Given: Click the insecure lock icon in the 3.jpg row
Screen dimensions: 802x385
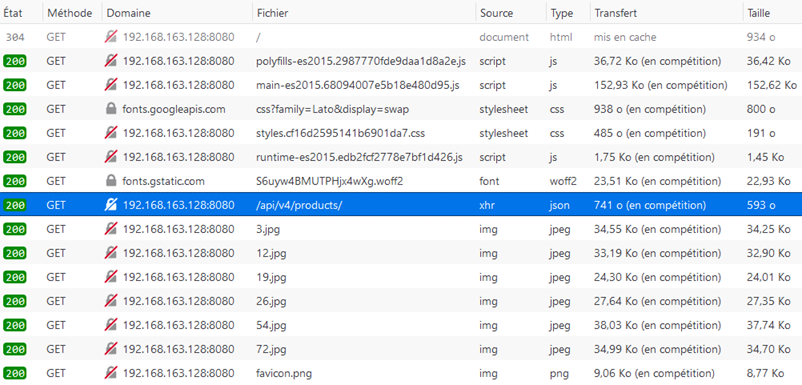Looking at the screenshot, I should (111, 229).
